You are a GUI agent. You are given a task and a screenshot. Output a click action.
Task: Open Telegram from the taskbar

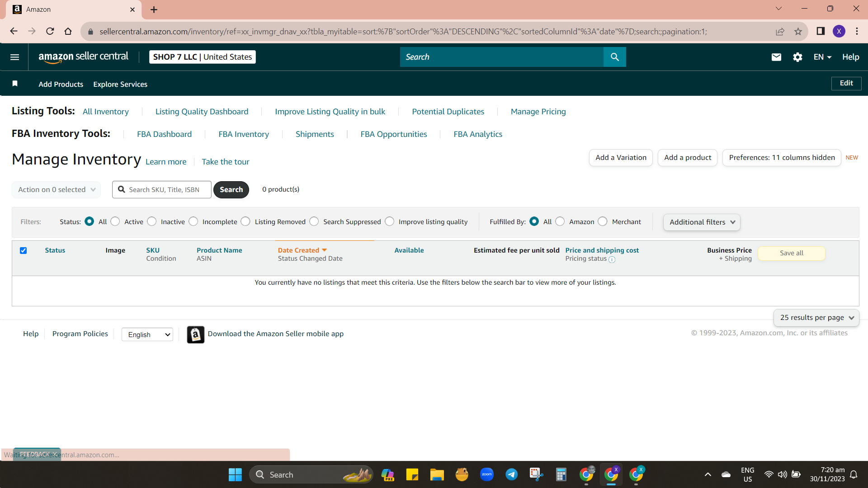(x=512, y=474)
